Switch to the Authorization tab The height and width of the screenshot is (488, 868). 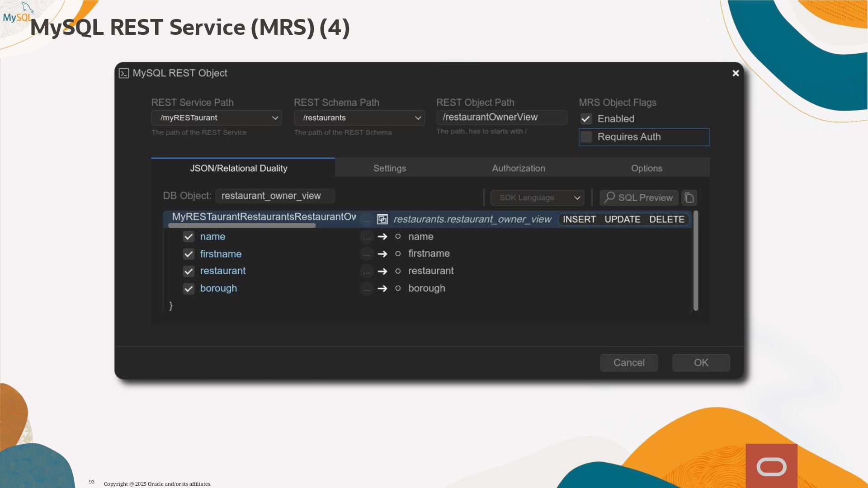point(518,168)
